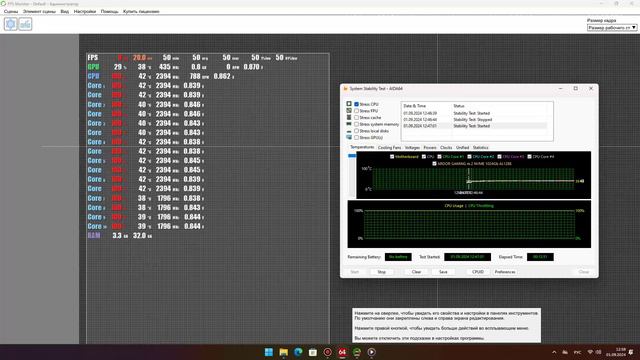Open the Настройки menu

point(84,11)
